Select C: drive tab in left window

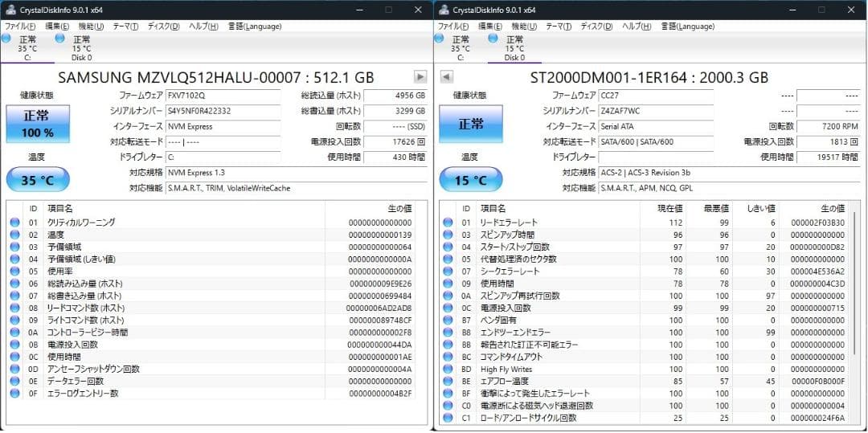pos(27,48)
